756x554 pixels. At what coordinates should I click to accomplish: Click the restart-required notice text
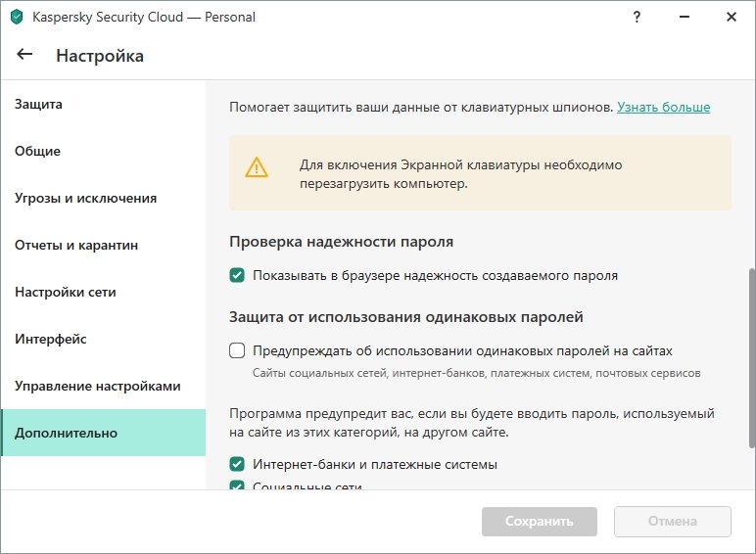(x=460, y=174)
